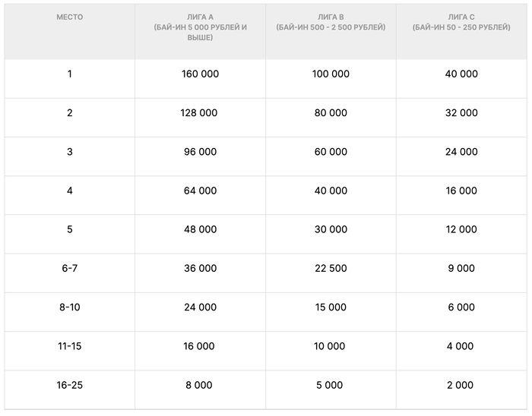
Task: Click the МЕСТО column header
Action: point(70,17)
